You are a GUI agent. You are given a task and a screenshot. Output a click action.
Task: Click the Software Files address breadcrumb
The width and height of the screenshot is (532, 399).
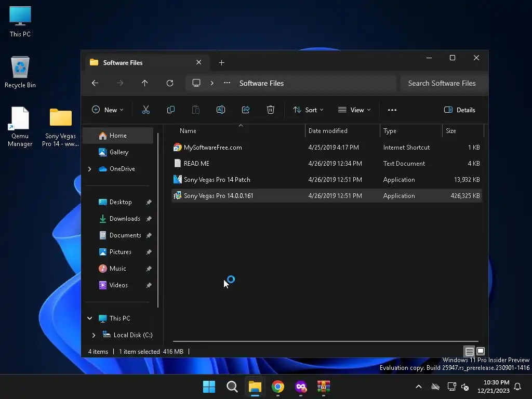click(261, 84)
